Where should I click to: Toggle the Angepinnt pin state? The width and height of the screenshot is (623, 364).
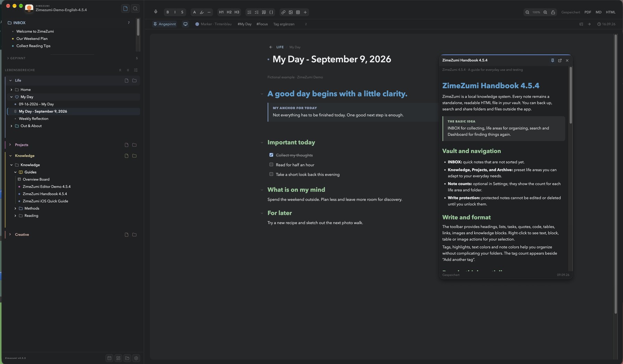[x=165, y=24]
